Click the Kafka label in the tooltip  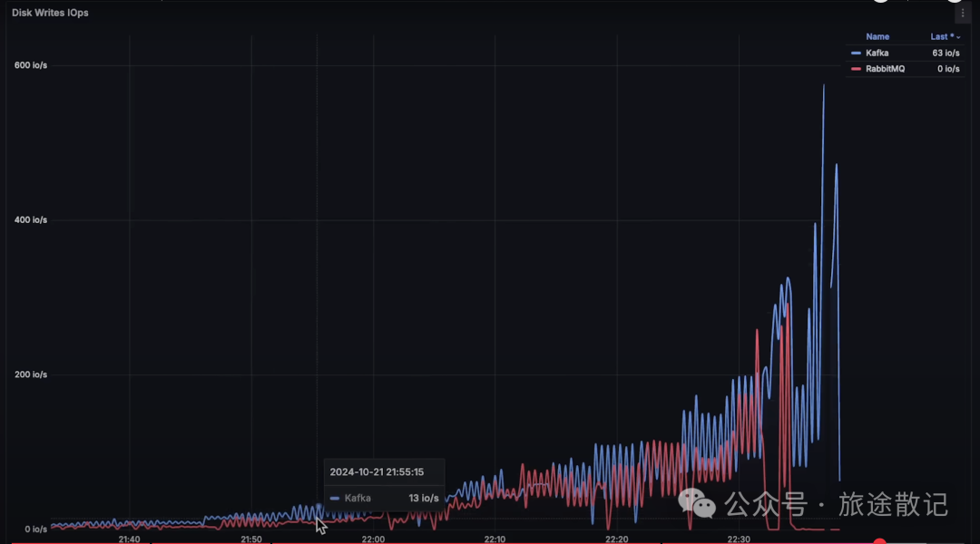(358, 499)
